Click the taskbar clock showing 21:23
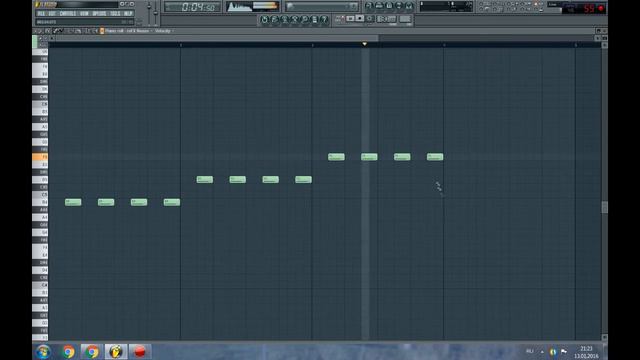640x360 pixels. [586, 352]
